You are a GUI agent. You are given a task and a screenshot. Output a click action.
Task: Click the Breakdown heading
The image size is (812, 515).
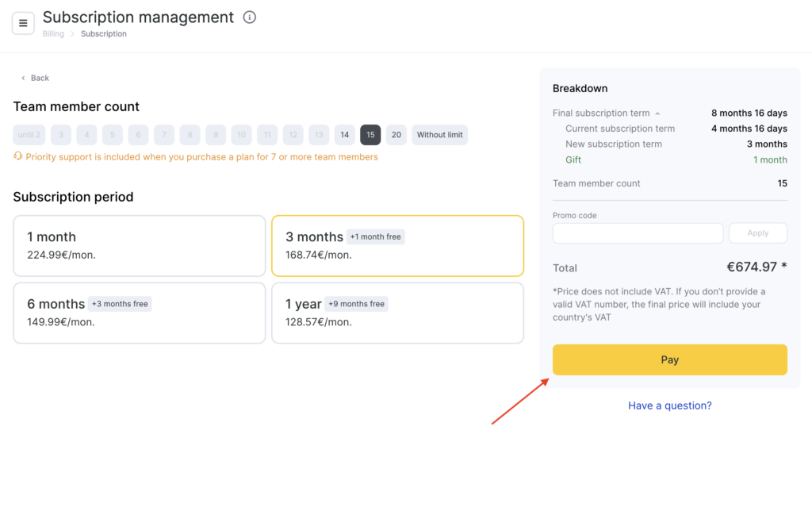click(580, 89)
